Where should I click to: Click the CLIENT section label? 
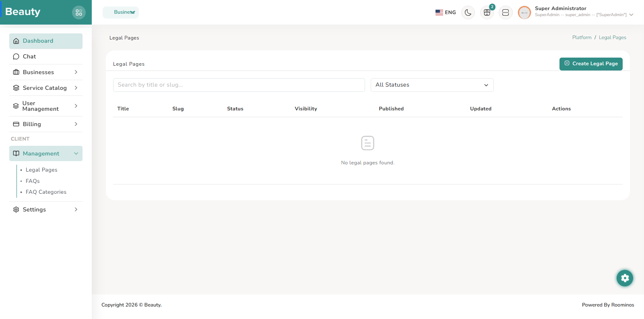coord(20,139)
